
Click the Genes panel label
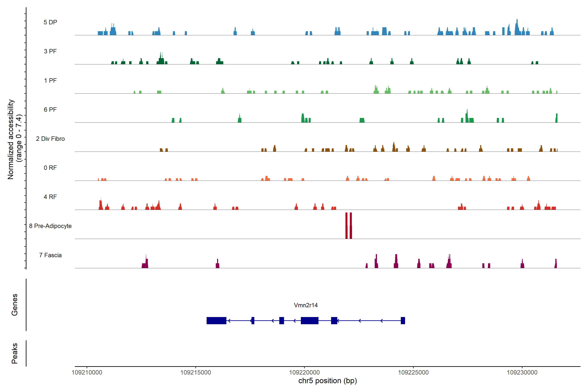pyautogui.click(x=15, y=305)
